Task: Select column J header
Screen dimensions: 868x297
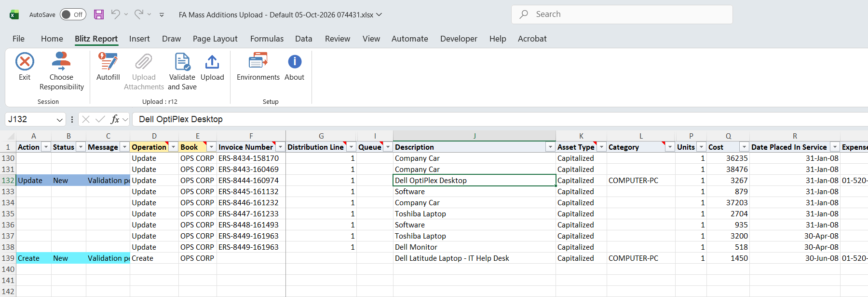Action: pyautogui.click(x=475, y=136)
